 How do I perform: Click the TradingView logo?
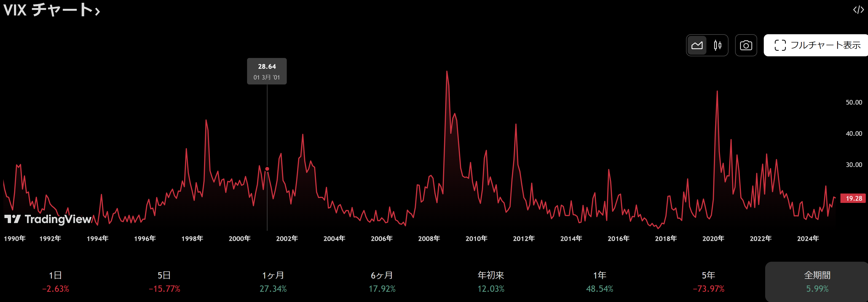tap(47, 219)
